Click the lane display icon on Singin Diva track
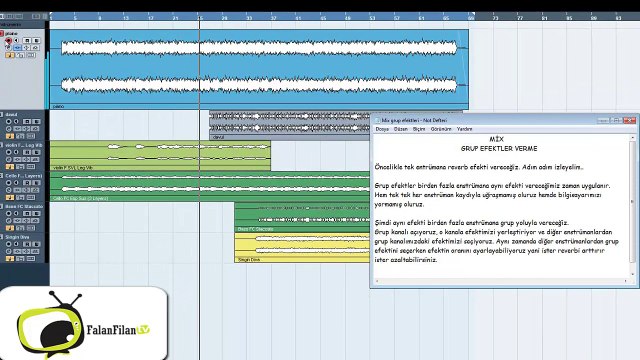This screenshot has height=360, width=640. pyautogui.click(x=31, y=258)
